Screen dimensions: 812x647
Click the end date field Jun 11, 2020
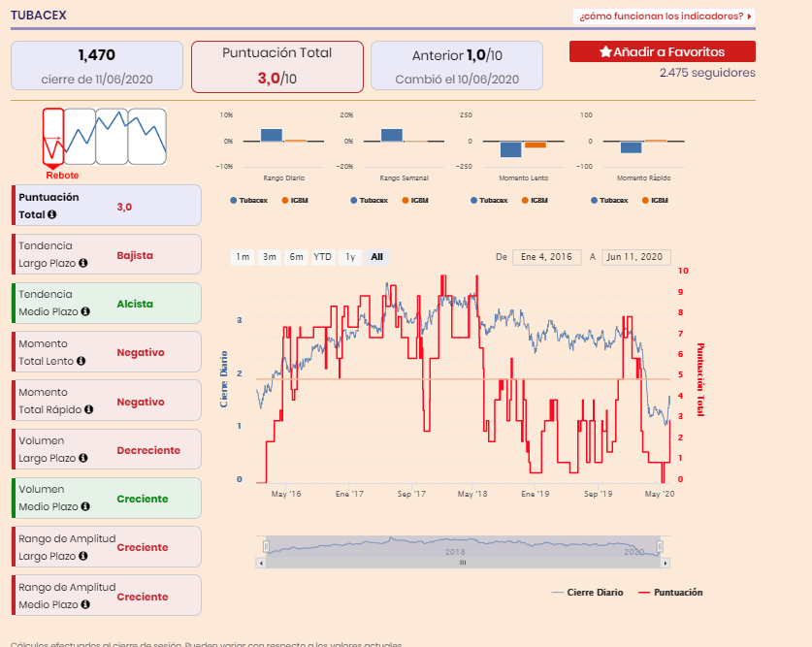tap(636, 257)
